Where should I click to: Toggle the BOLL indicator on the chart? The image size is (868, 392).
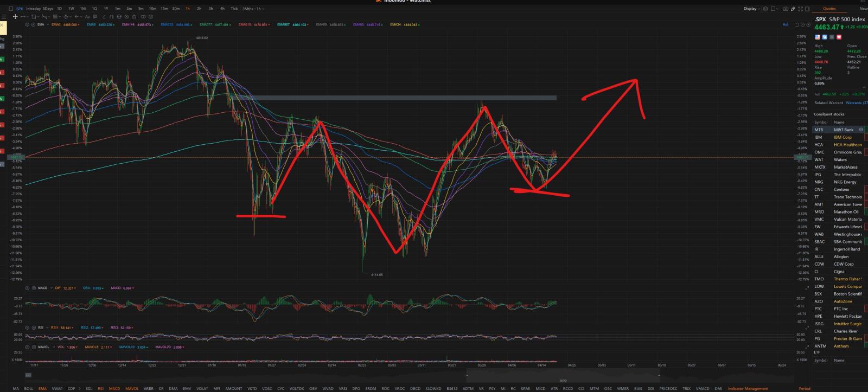click(x=29, y=389)
